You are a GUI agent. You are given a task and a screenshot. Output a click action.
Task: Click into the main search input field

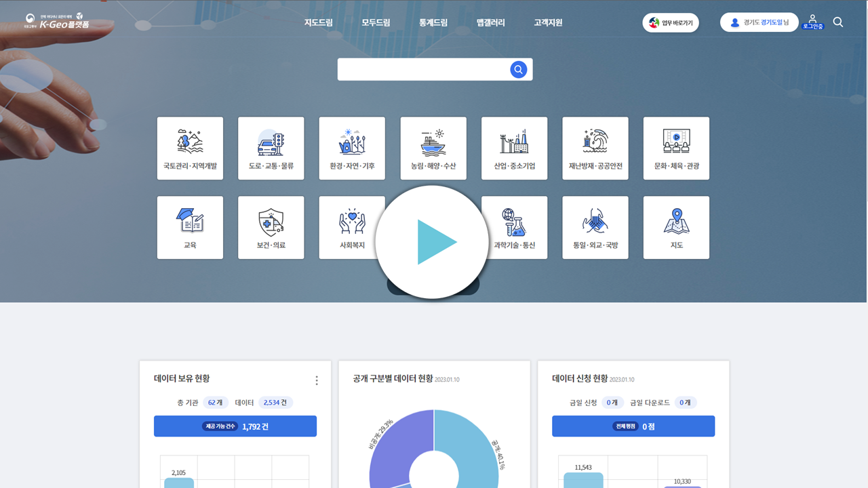(424, 69)
